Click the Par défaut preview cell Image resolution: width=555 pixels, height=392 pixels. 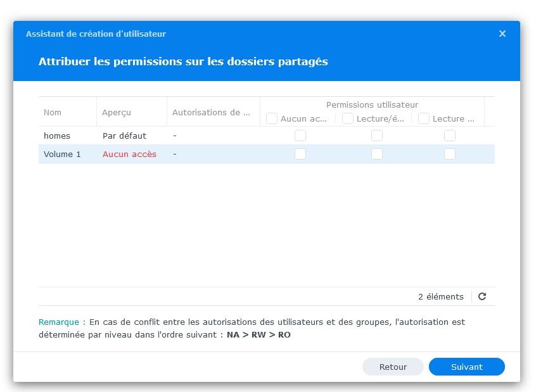[124, 136]
